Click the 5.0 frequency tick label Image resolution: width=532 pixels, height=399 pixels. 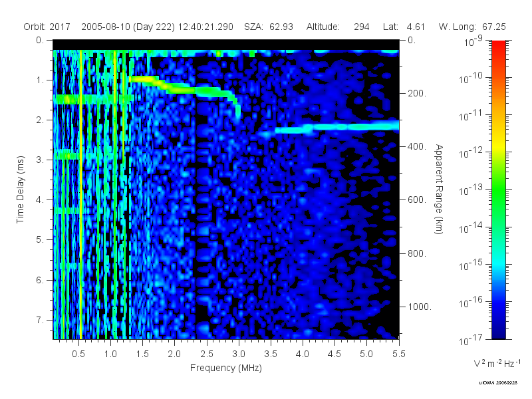click(366, 354)
